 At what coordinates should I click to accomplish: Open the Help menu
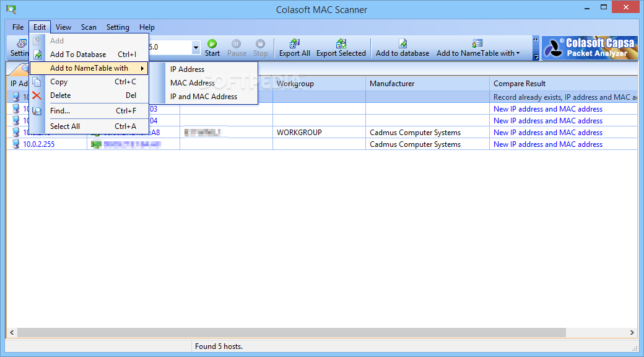(x=147, y=27)
